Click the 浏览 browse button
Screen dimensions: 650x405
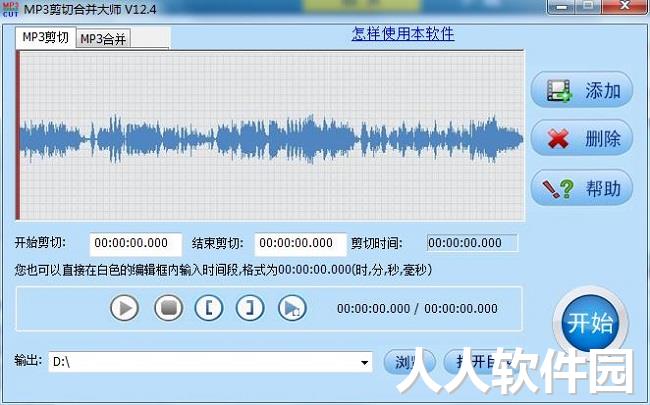pyautogui.click(x=409, y=362)
